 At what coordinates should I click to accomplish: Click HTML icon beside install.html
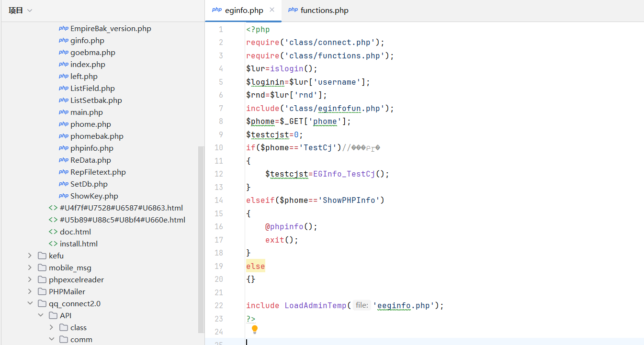click(x=53, y=244)
